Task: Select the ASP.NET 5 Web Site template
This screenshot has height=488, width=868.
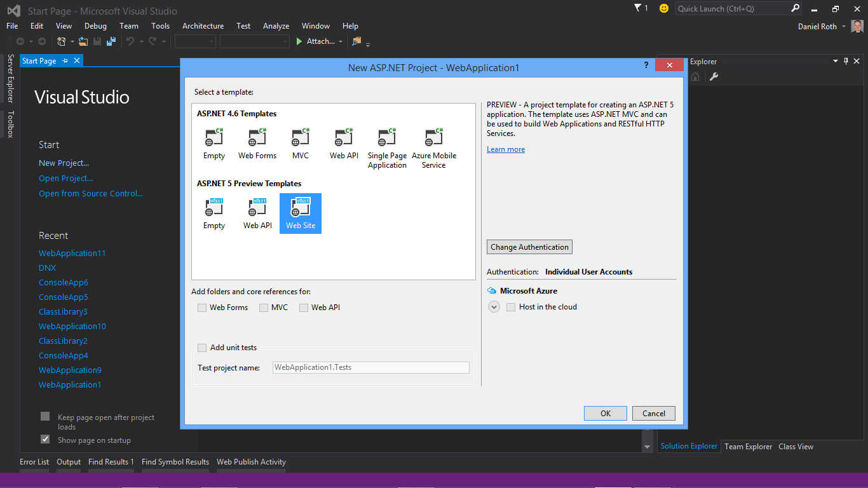Action: (x=301, y=213)
